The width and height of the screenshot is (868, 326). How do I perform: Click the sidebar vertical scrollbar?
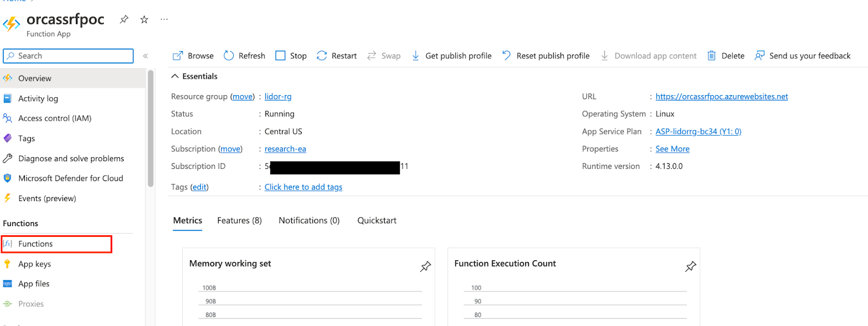click(x=150, y=128)
